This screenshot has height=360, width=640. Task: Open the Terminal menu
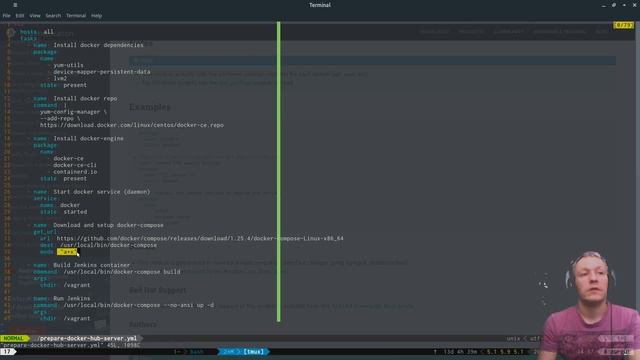coord(76,16)
